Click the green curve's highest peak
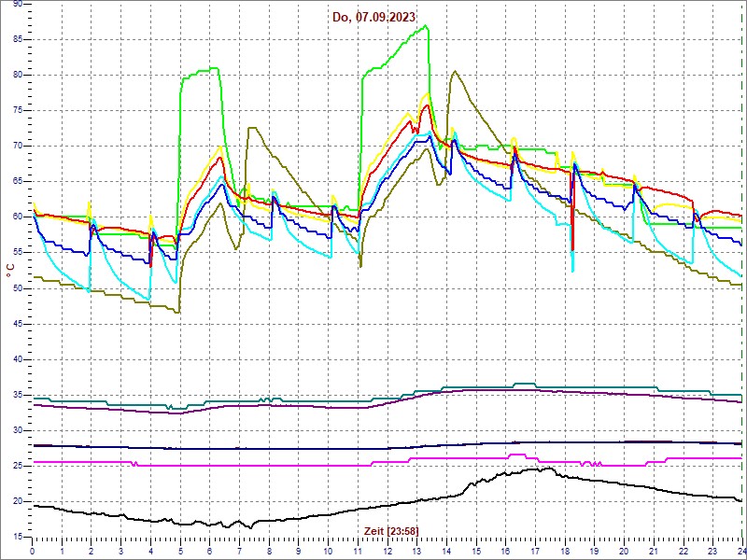This screenshot has height=560, width=747. 426,26
